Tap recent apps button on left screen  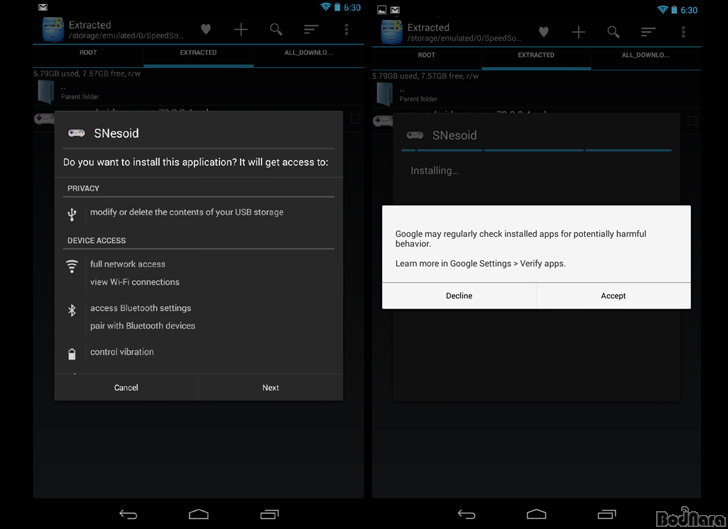pyautogui.click(x=269, y=514)
